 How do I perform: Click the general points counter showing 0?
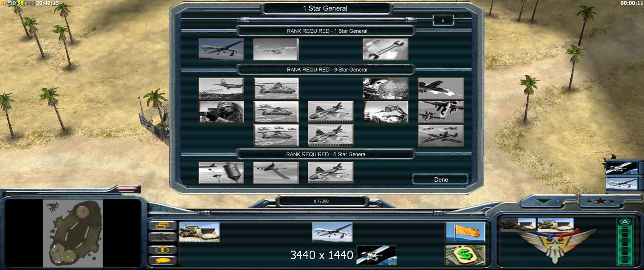tap(443, 20)
